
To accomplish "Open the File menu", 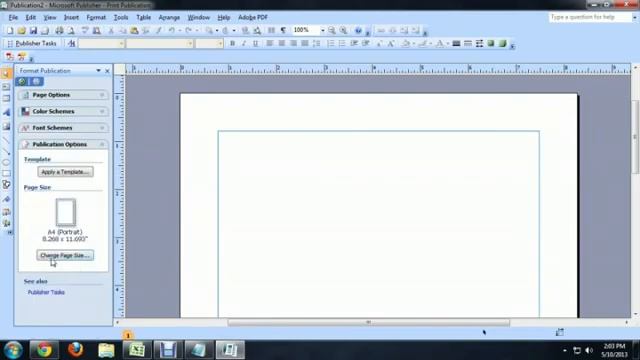I will (x=13, y=18).
